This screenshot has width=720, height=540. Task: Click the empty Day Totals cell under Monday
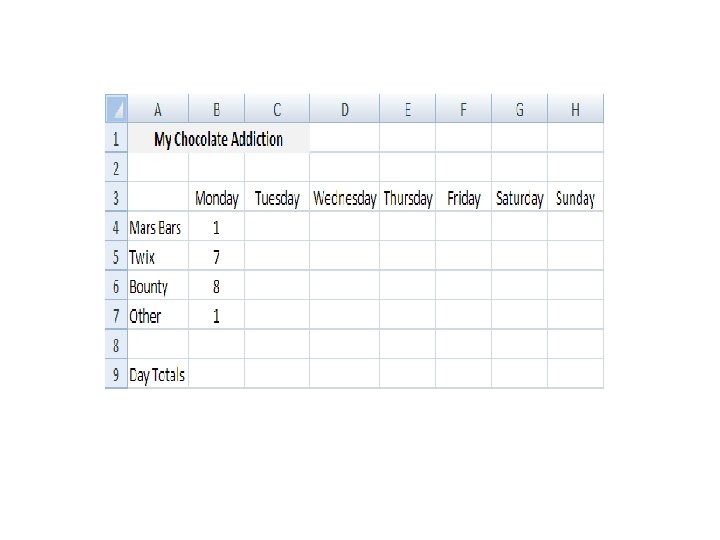[216, 374]
